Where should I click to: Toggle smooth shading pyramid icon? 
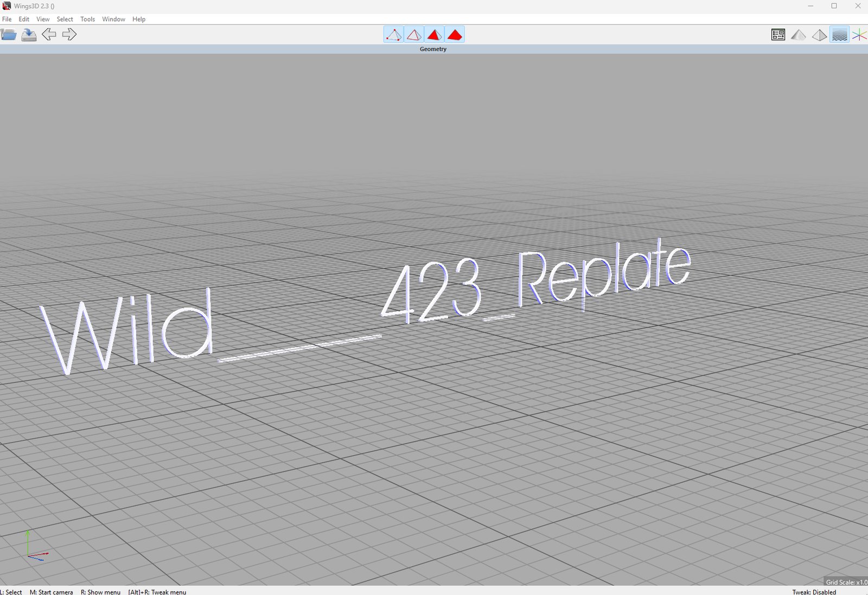798,35
